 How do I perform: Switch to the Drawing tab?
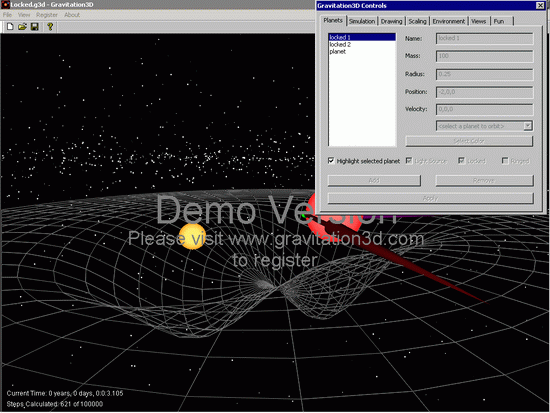click(391, 21)
